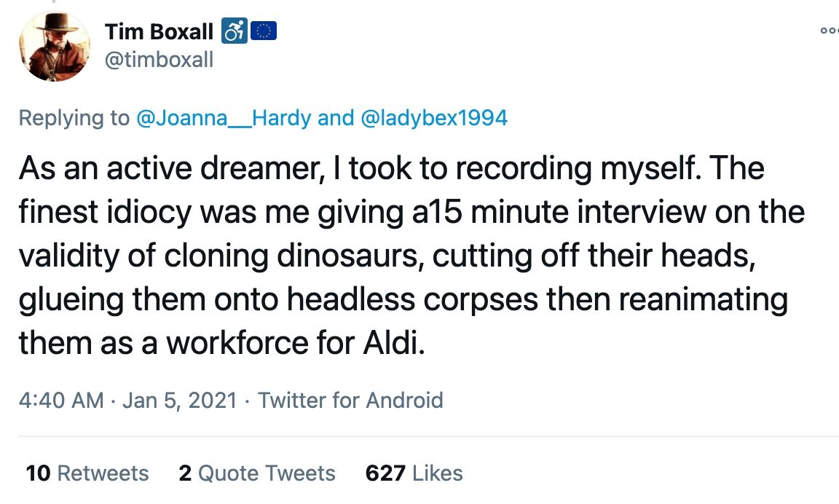839x504 pixels.
Task: Click the wheelchair emoji beside Tim Boxall
Action: (x=234, y=32)
